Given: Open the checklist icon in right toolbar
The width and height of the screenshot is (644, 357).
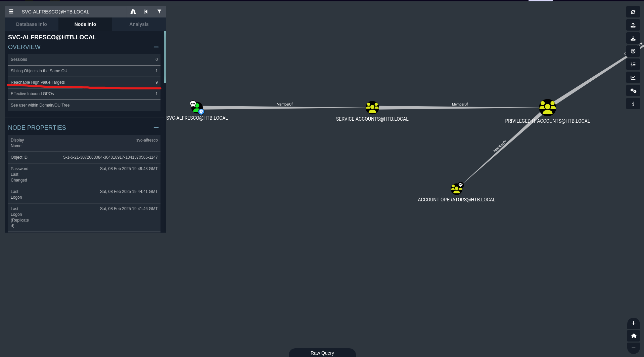Looking at the screenshot, I should pyautogui.click(x=633, y=65).
